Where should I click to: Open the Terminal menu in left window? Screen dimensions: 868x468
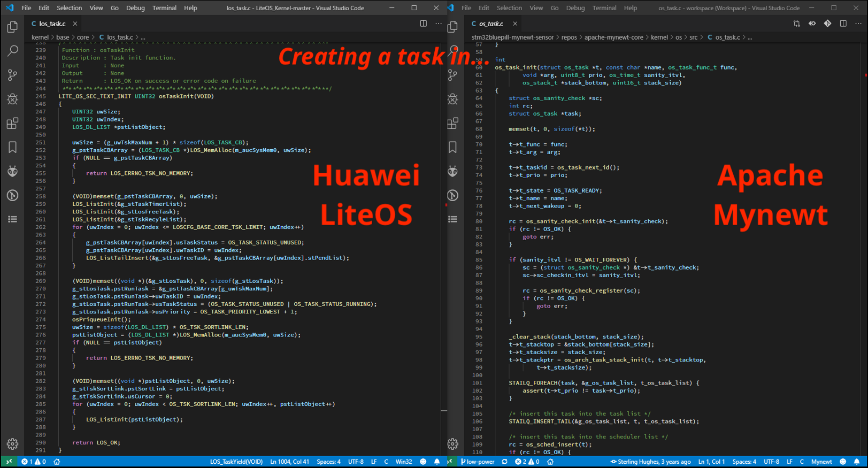point(164,8)
